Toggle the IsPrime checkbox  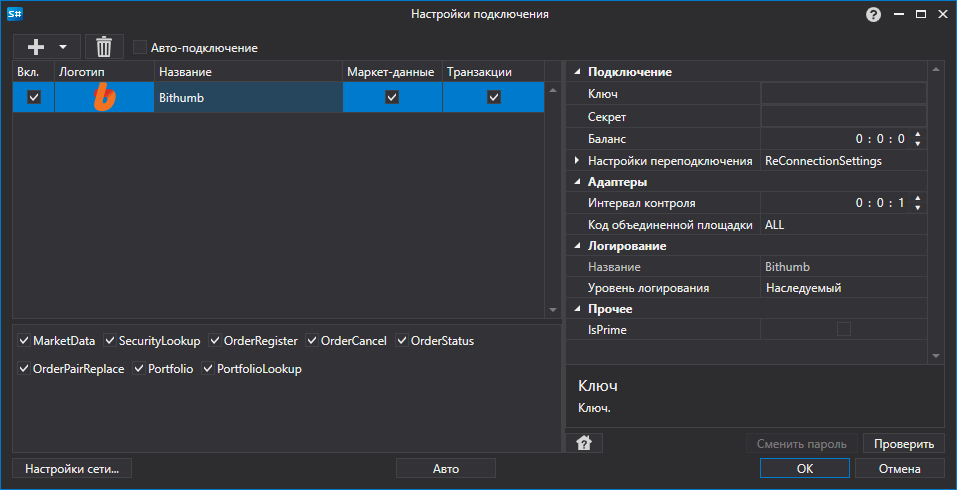(x=843, y=330)
